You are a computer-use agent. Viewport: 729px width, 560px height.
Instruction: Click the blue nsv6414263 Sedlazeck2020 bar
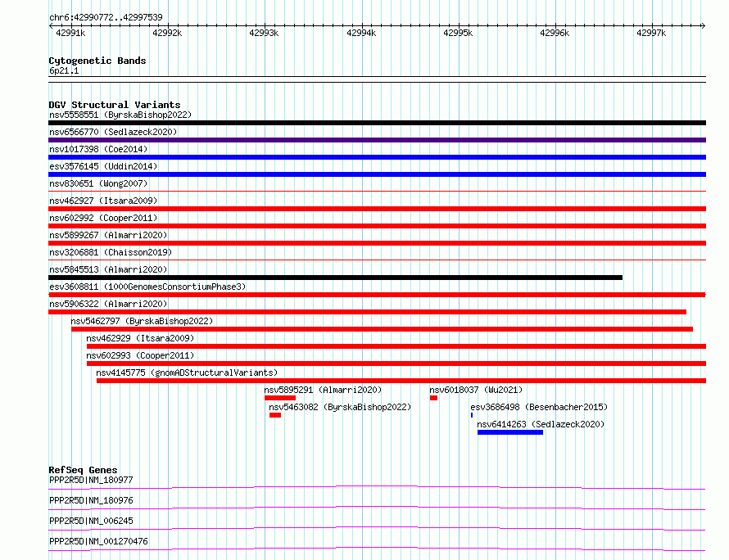(509, 432)
